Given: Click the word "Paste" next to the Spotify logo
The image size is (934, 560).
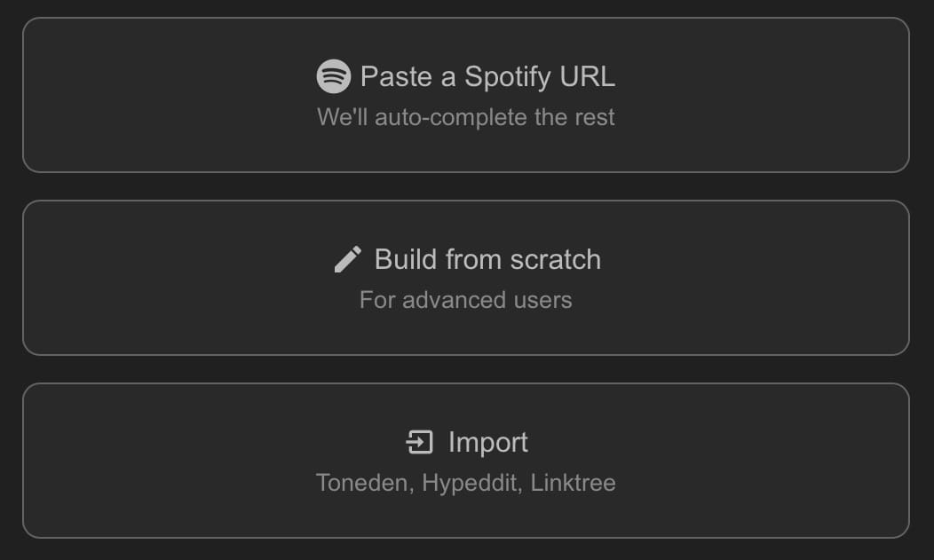Looking at the screenshot, I should (396, 76).
